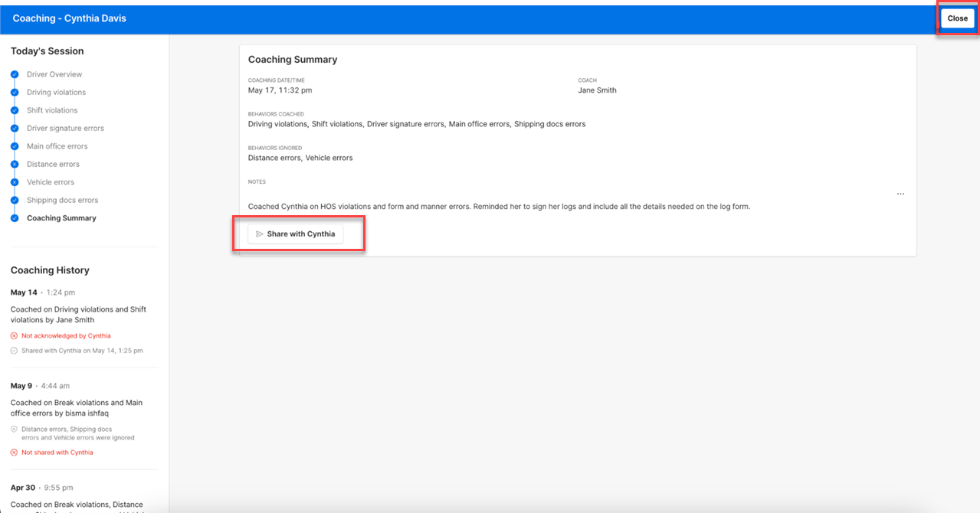This screenshot has height=513, width=980.
Task: Open the notes ellipsis options menu
Action: point(900,194)
